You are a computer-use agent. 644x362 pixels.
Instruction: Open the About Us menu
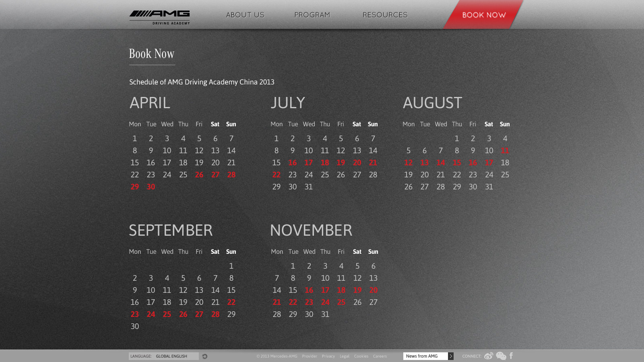click(245, 15)
